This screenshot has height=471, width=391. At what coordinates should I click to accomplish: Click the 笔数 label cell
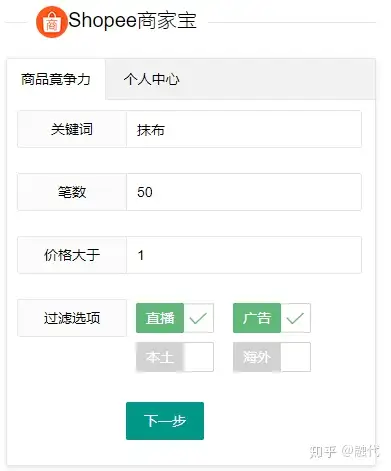click(72, 192)
